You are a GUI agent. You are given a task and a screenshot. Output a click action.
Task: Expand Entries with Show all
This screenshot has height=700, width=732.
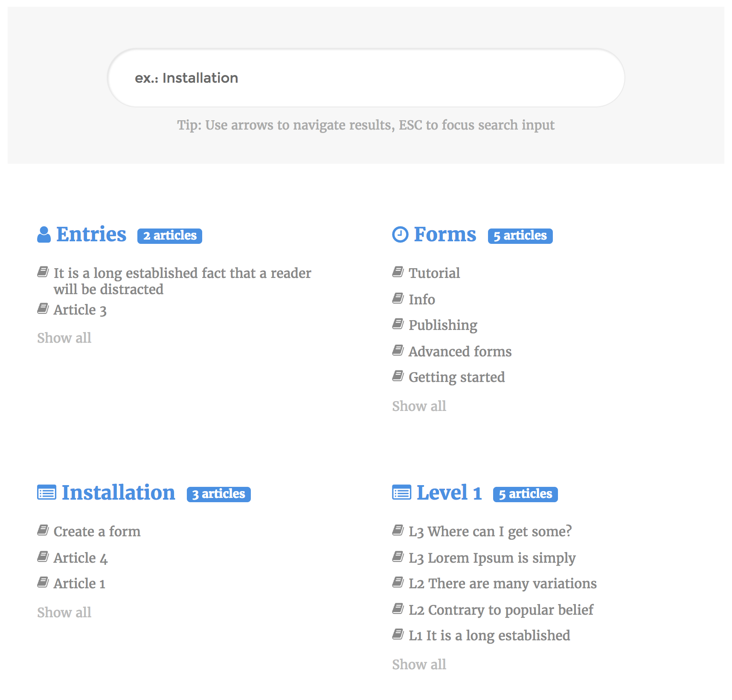64,338
